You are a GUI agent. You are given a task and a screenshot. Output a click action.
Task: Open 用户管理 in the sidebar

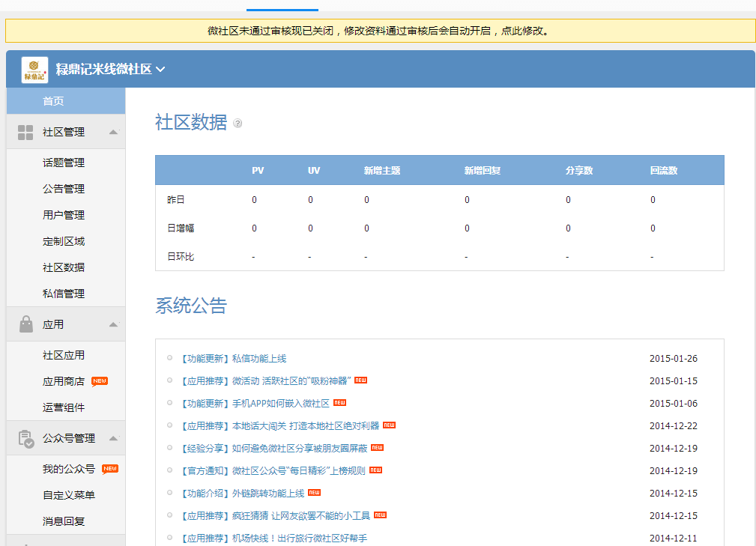64,215
